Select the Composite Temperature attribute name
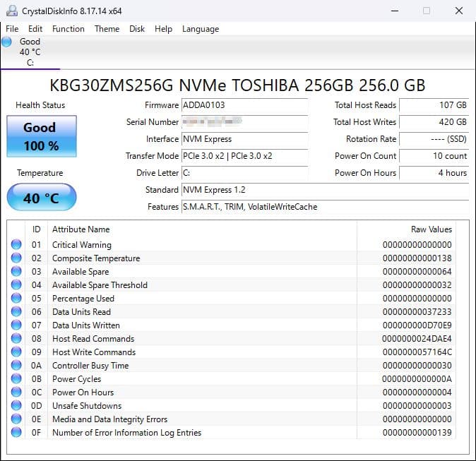 pos(96,258)
